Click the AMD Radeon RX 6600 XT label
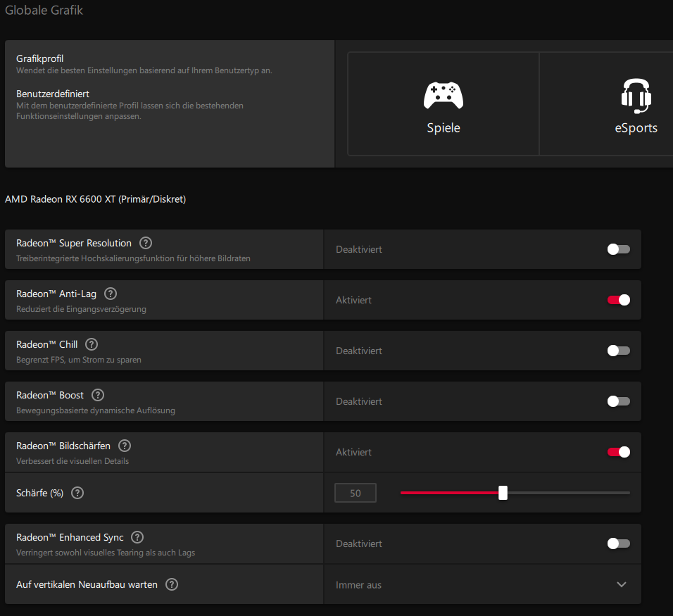 (95, 199)
